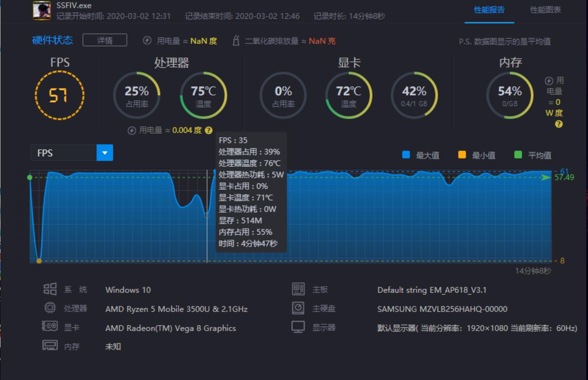Click the 主板 motherboard icon
Screen dimensions: 588x380
[x=298, y=289]
